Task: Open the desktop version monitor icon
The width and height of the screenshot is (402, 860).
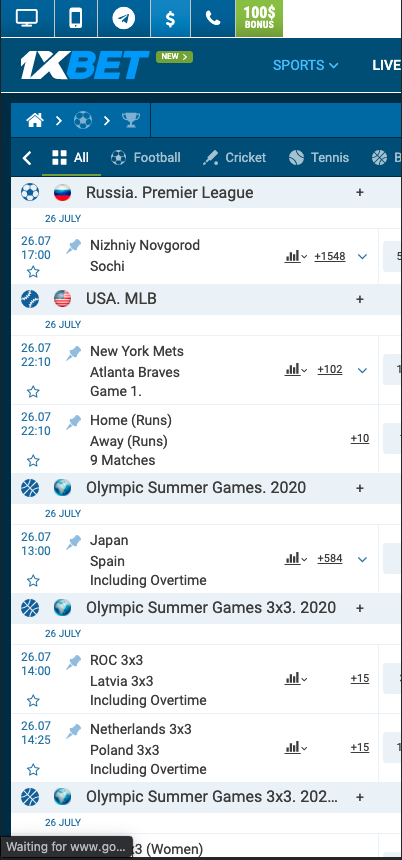Action: pos(27,18)
